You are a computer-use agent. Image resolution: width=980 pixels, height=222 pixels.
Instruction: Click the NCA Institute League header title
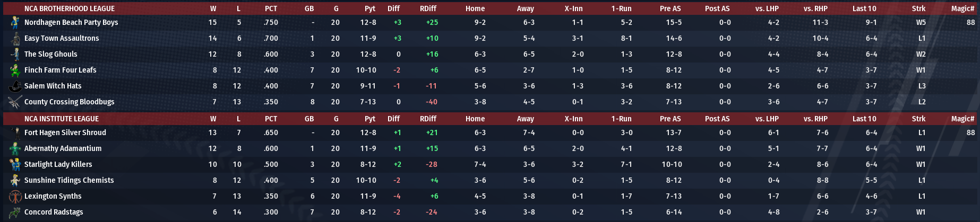tap(62, 119)
